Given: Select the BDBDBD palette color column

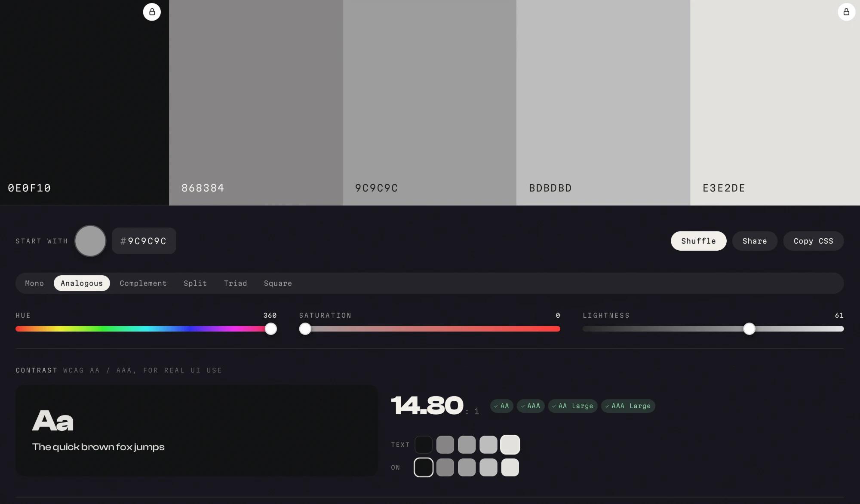Looking at the screenshot, I should [x=603, y=102].
